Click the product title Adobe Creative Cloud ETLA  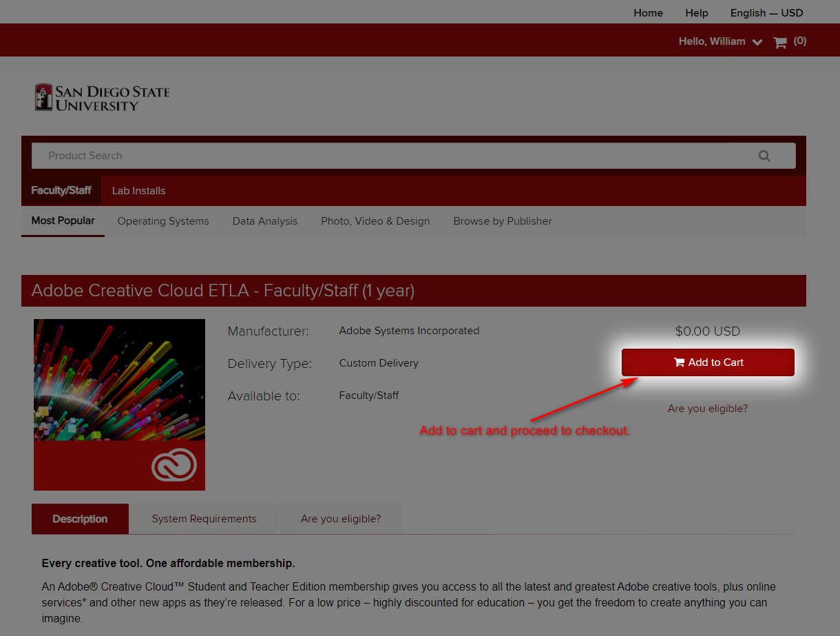tap(223, 291)
